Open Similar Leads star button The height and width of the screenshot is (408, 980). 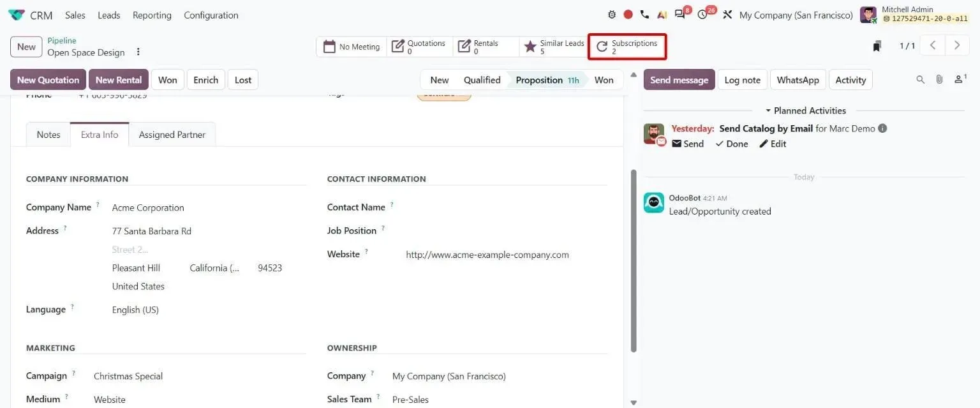coord(554,47)
